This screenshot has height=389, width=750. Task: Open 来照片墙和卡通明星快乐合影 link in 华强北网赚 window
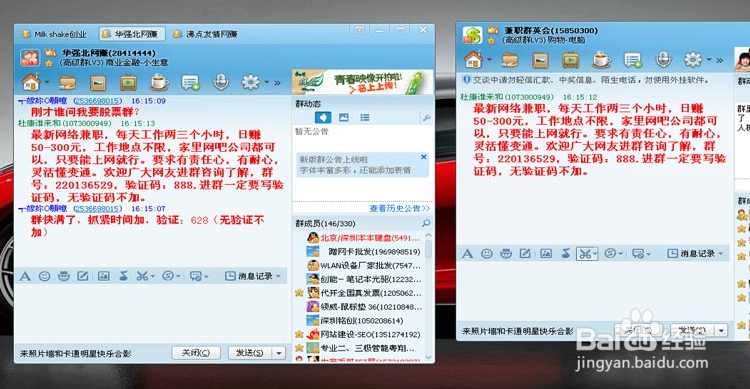click(76, 354)
